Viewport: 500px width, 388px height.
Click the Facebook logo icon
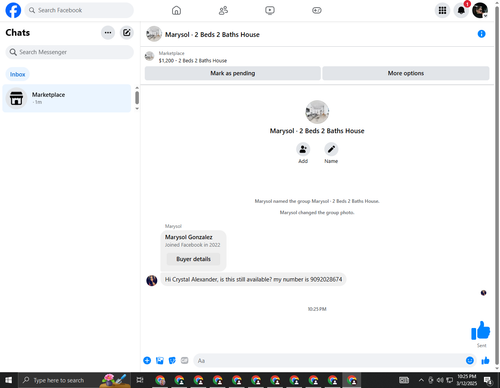(x=13, y=10)
